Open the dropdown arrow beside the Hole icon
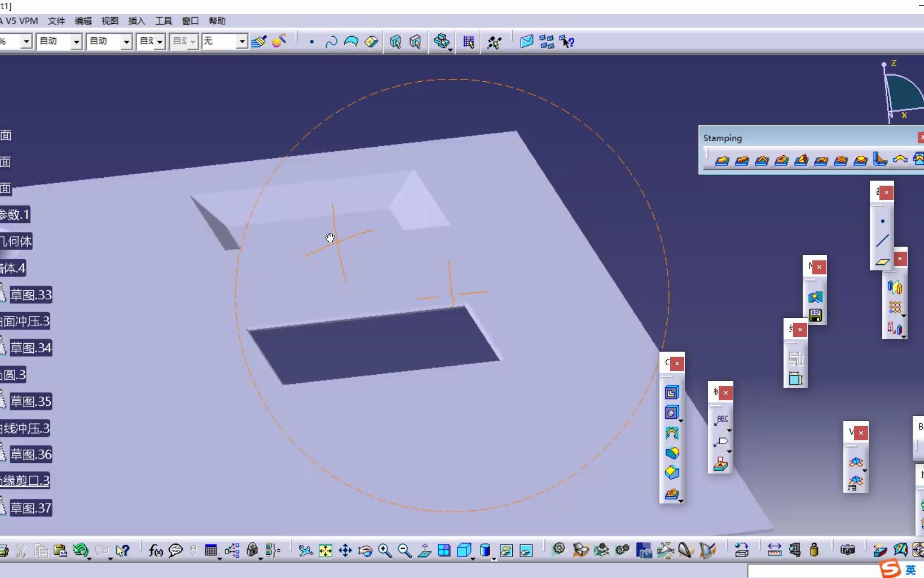This screenshot has width=924, height=578. (x=681, y=421)
